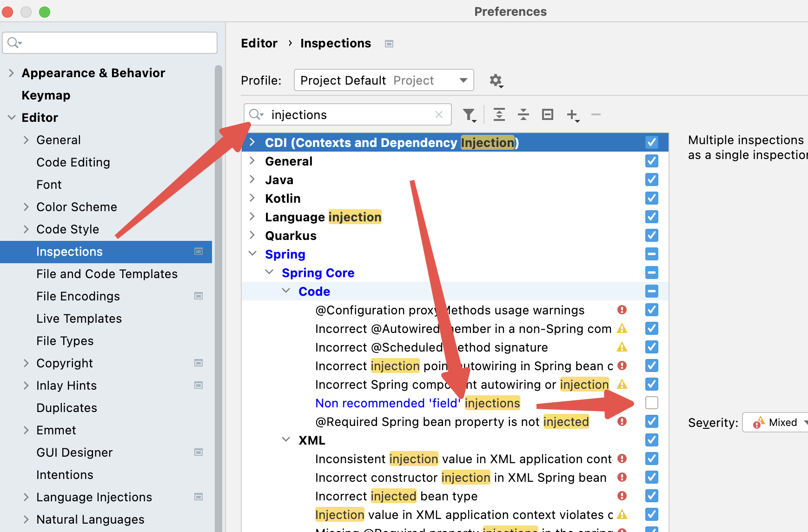Click error icon on Incorrect injection point row
808x532 pixels.
coord(622,366)
